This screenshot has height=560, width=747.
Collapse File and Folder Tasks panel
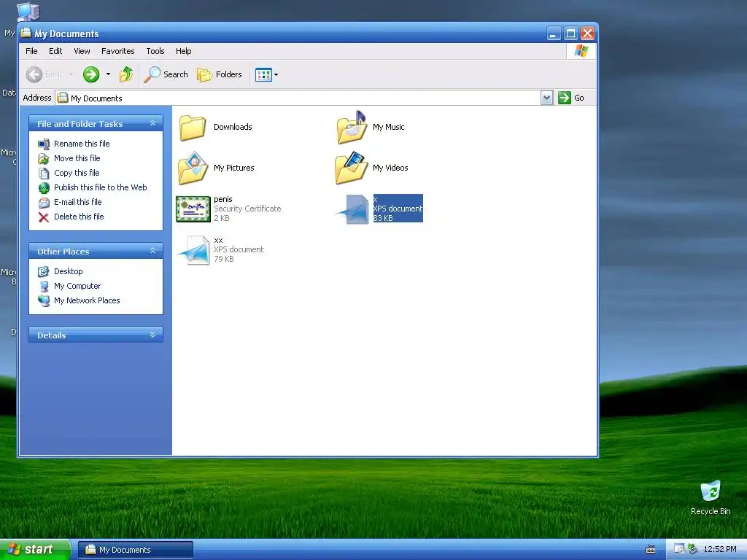(153, 123)
